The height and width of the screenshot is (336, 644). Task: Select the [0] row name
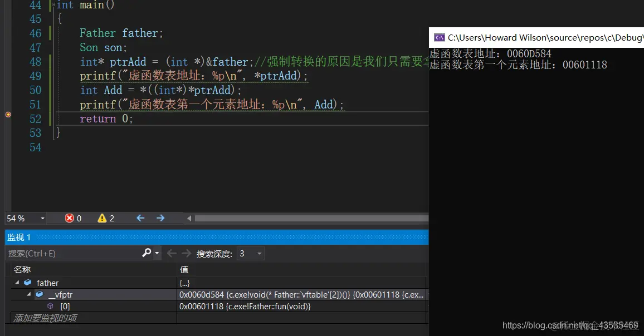point(65,307)
